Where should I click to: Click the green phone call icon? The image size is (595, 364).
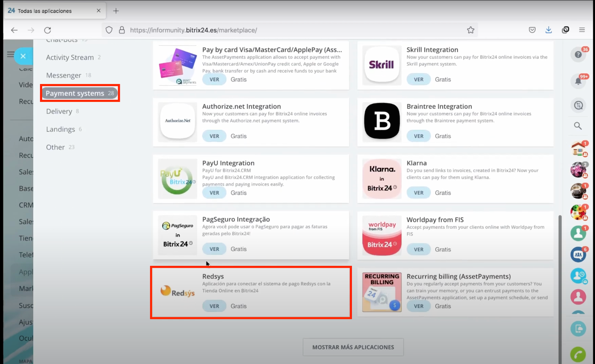(x=578, y=354)
